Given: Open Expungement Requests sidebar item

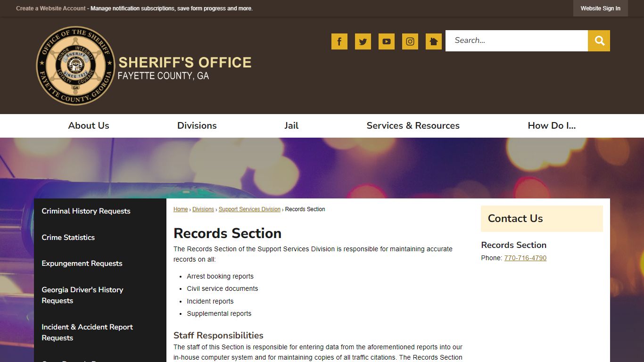Looking at the screenshot, I should point(100,263).
